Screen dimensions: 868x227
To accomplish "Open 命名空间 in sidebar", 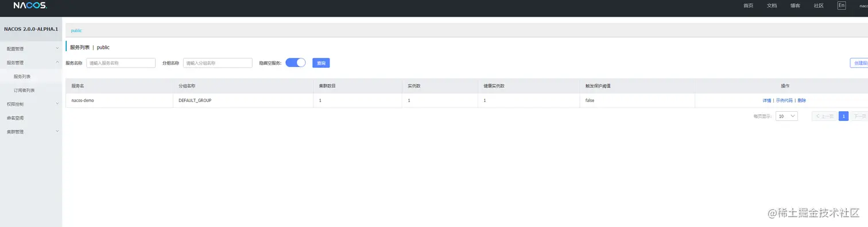I will 31,118.
